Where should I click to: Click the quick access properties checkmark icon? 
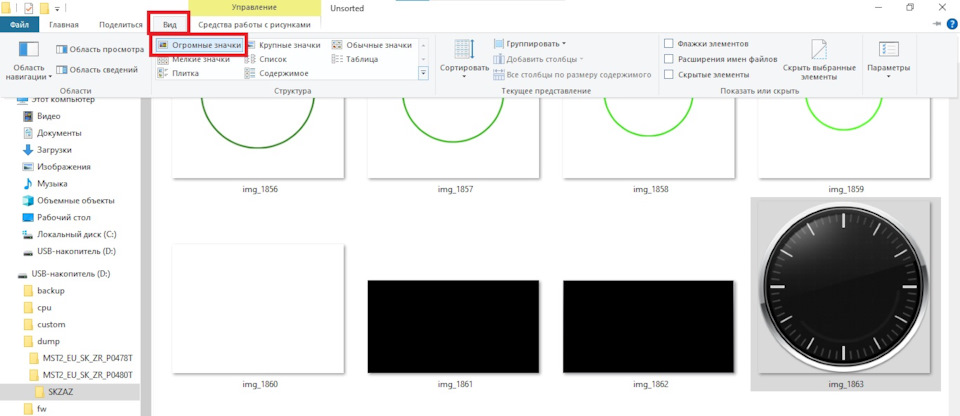(29, 8)
